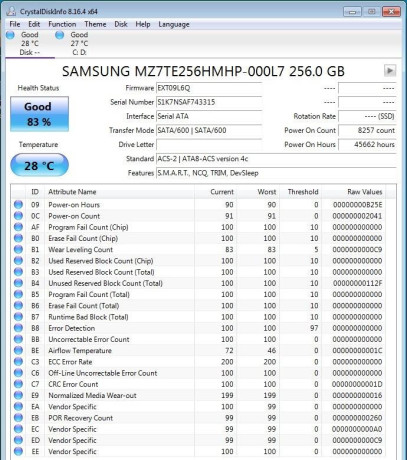
Task: Maximize the CrystalDiskInfo window
Action: (371, 11)
